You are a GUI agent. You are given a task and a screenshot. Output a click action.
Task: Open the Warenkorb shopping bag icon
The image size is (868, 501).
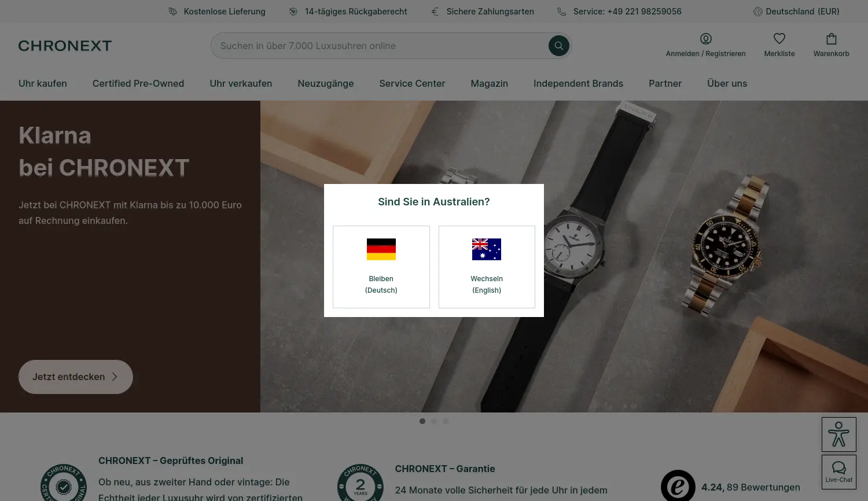click(831, 39)
